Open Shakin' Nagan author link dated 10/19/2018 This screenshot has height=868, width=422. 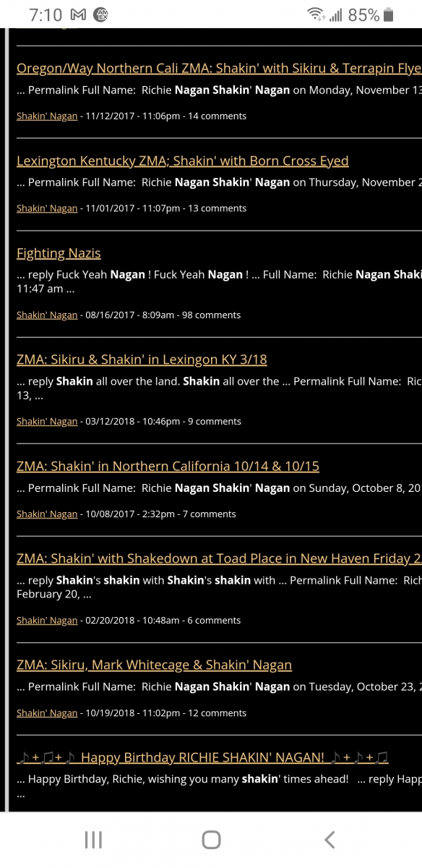tap(47, 712)
